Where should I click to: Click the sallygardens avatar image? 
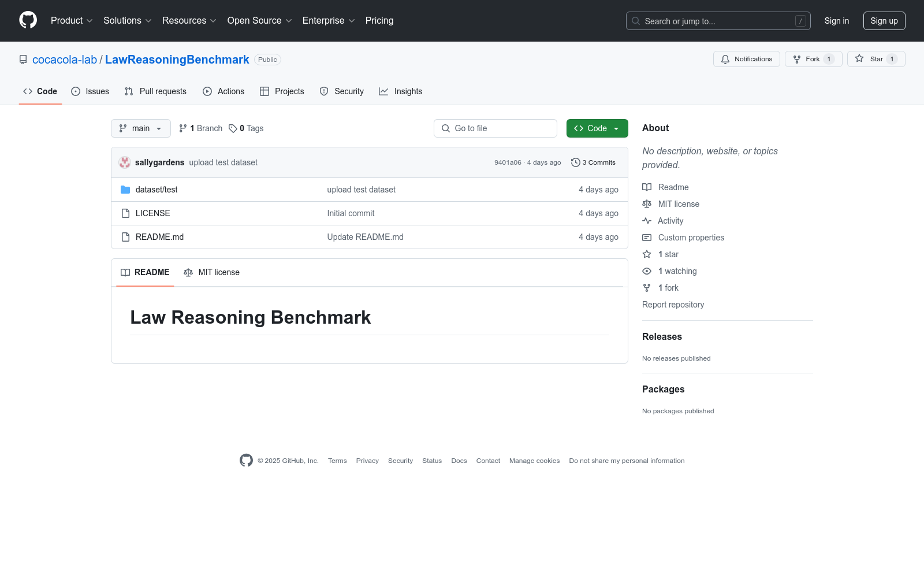pos(125,162)
